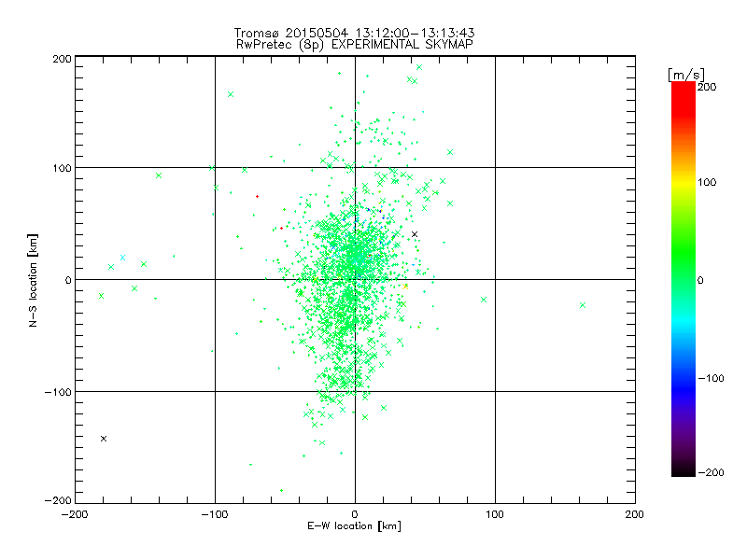Click the colorbar label '0'
The image size is (747, 560).
tap(700, 280)
